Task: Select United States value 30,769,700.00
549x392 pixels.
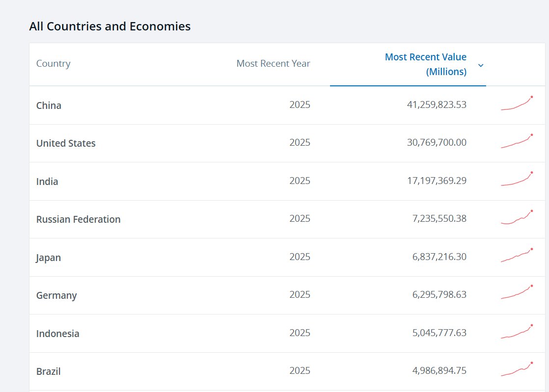Action: pyautogui.click(x=437, y=142)
